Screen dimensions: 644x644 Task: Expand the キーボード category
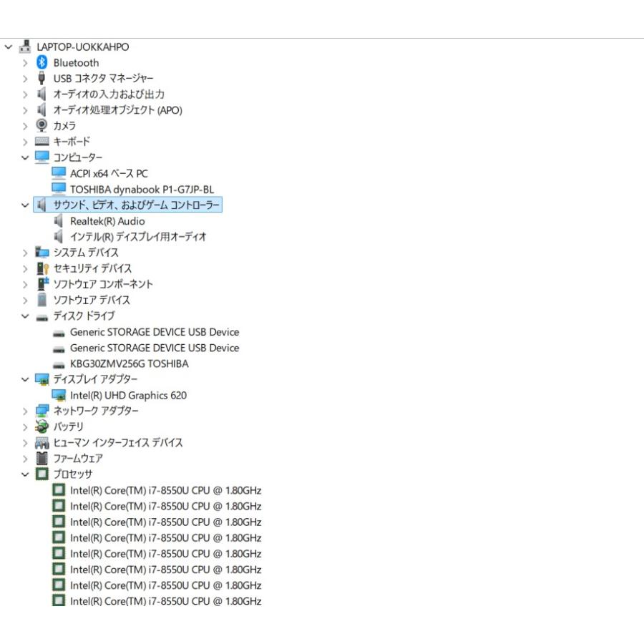point(25,142)
